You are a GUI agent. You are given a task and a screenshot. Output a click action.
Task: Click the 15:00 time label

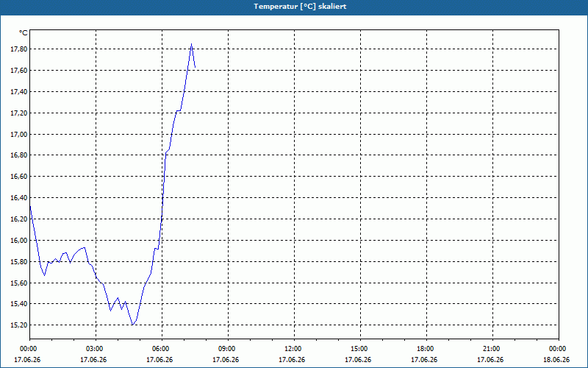(360, 349)
